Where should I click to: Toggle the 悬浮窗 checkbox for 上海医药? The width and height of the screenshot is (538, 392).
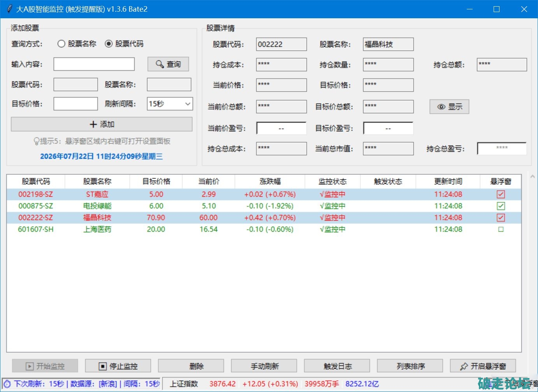click(501, 229)
